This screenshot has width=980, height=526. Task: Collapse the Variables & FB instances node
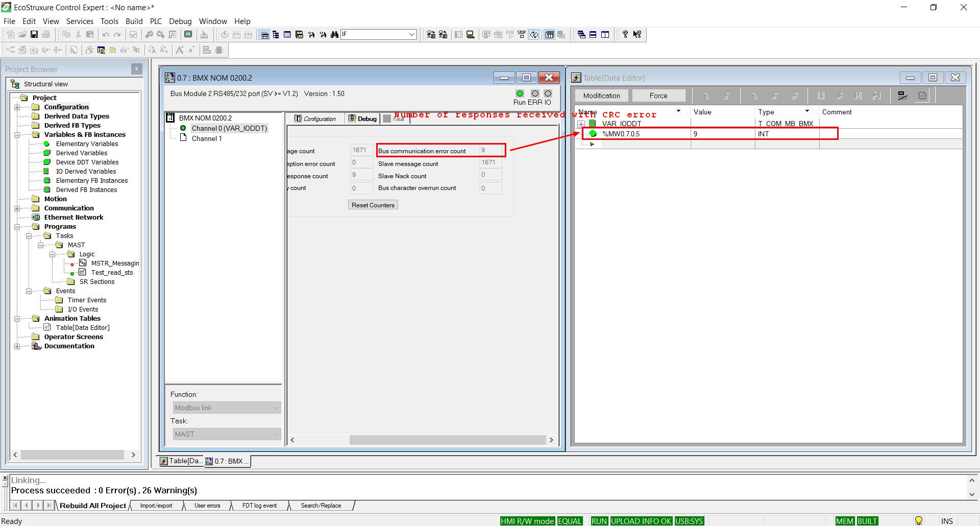(x=17, y=135)
